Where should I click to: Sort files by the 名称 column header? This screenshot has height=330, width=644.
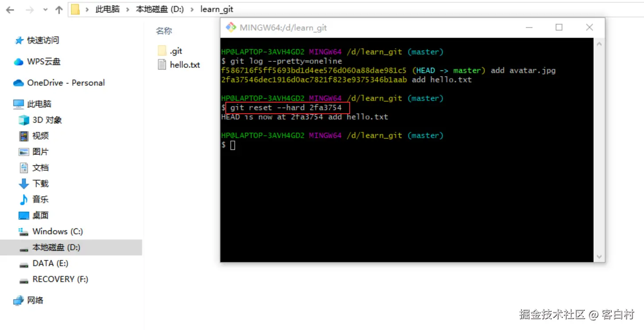pyautogui.click(x=164, y=31)
